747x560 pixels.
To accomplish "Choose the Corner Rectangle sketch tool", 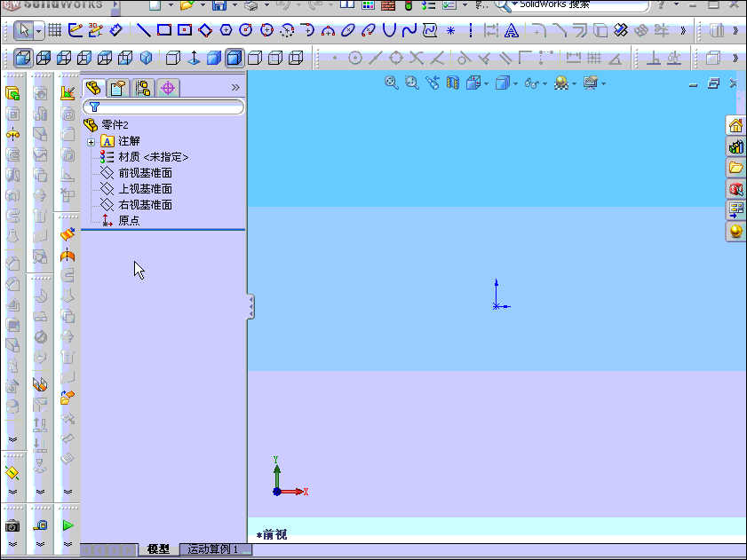I will tap(164, 30).
